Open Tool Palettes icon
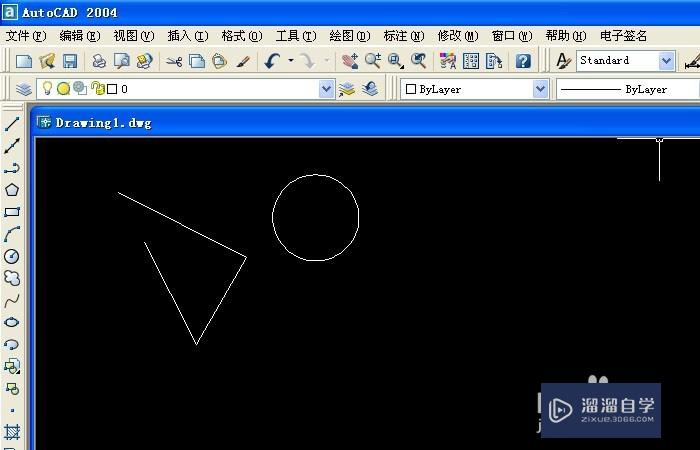 [494, 61]
